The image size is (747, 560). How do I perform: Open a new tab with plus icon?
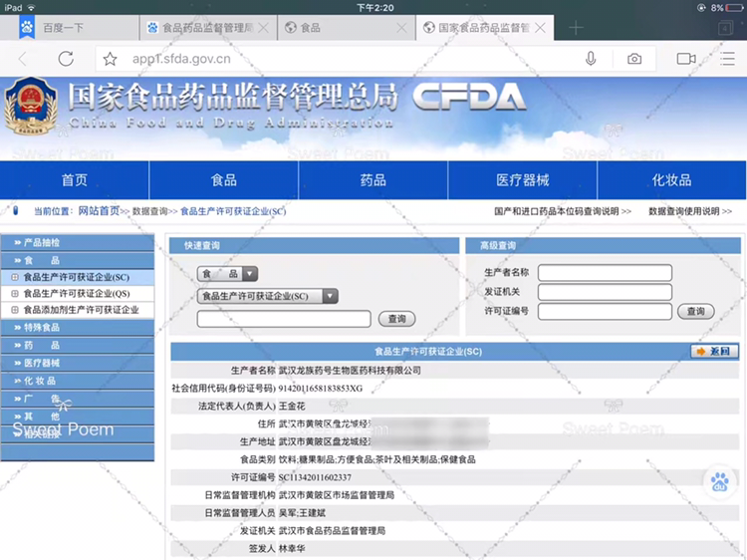(576, 28)
